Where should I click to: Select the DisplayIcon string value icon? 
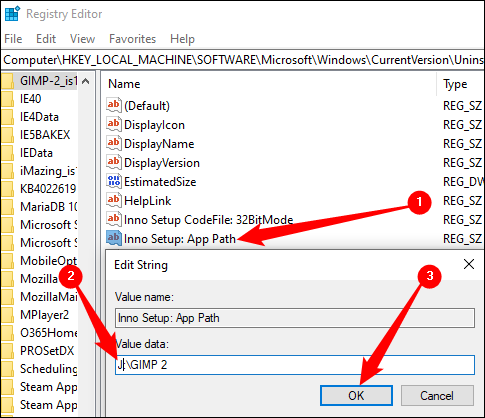(113, 124)
